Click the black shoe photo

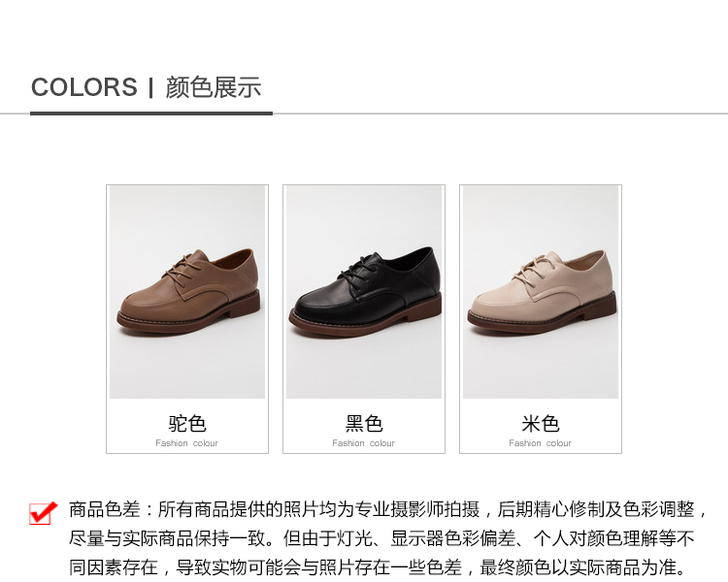(x=364, y=292)
